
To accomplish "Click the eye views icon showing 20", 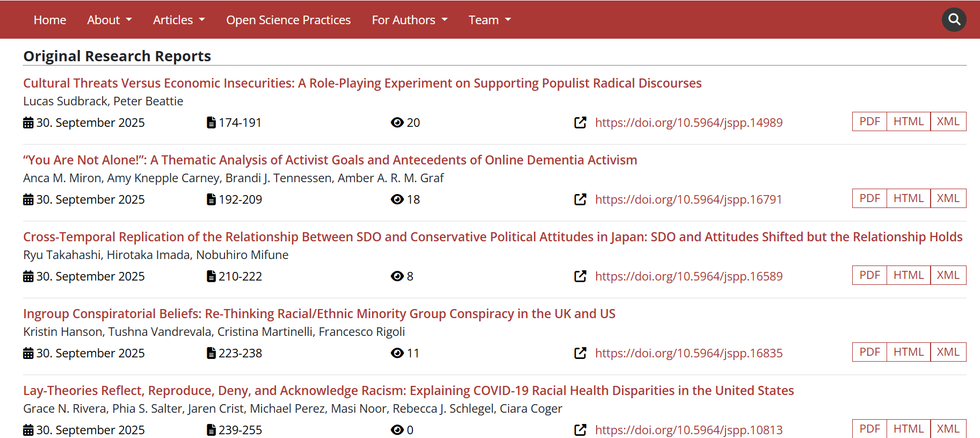I will 397,123.
